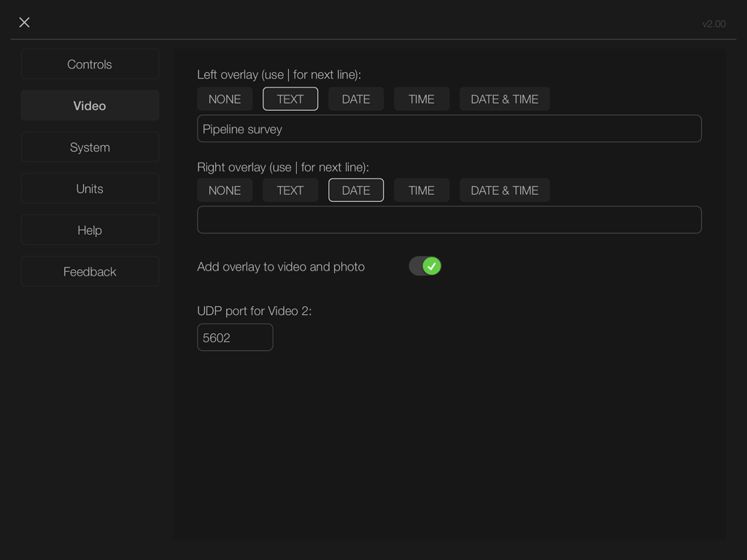This screenshot has height=560, width=747.
Task: Select TEXT for the left overlay
Action: pyautogui.click(x=290, y=98)
